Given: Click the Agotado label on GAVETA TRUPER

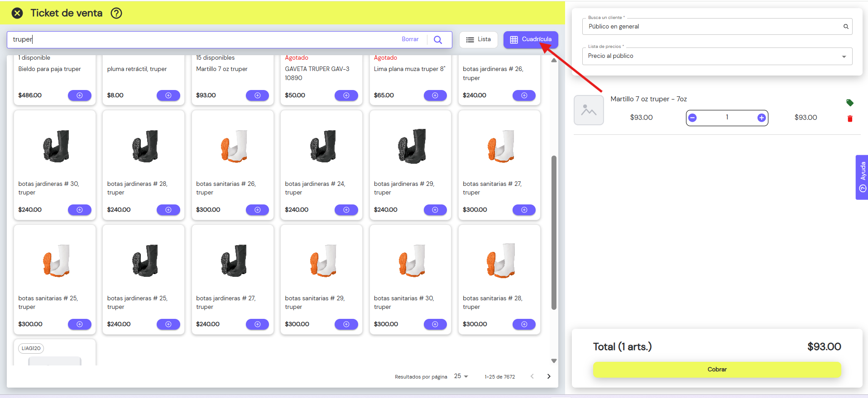Looking at the screenshot, I should 297,58.
